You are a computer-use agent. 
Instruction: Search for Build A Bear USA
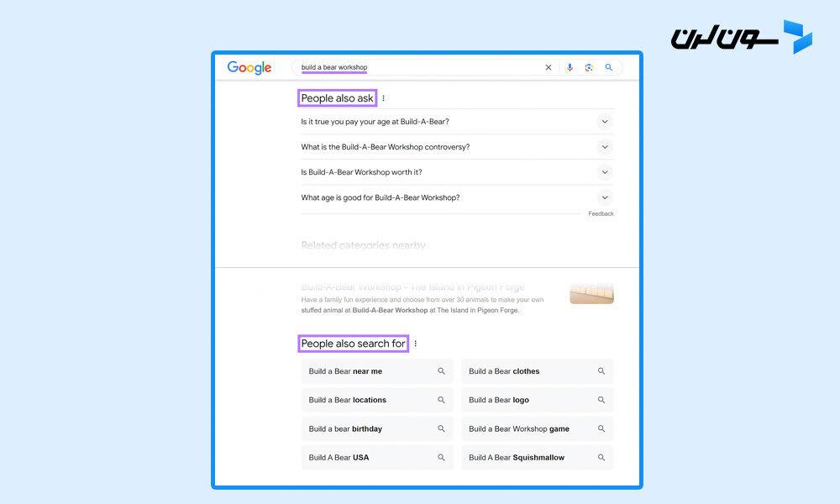(x=377, y=458)
